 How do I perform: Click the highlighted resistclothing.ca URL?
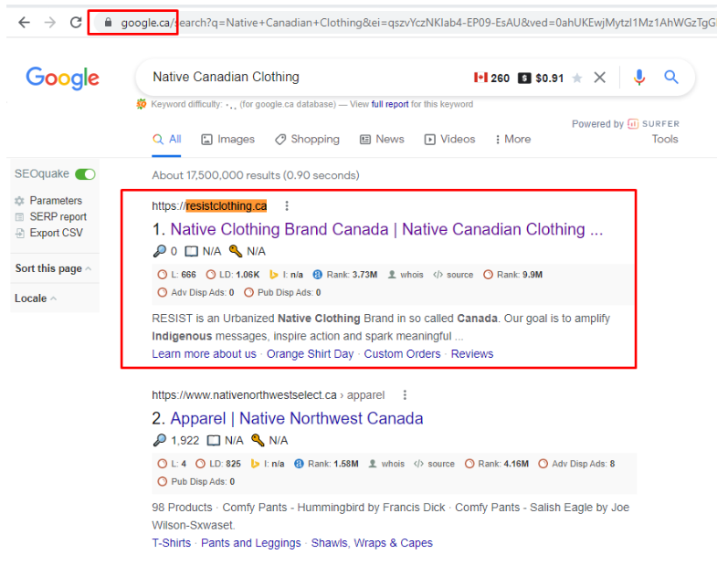pyautogui.click(x=227, y=206)
